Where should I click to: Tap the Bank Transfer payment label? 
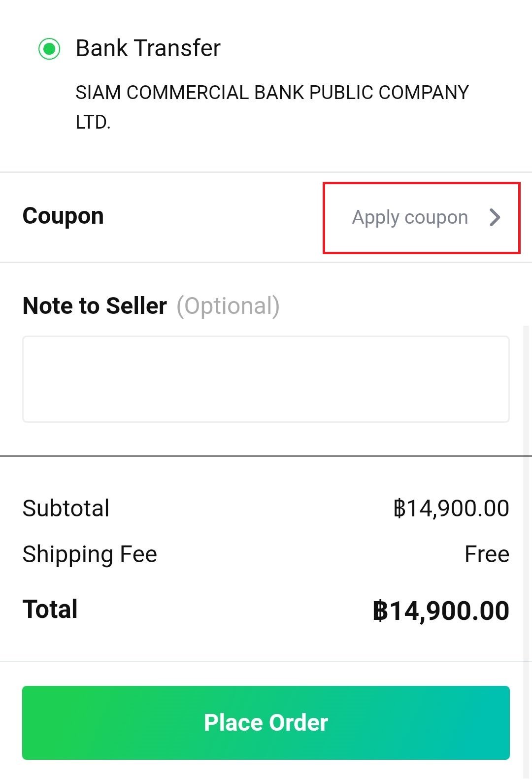[x=148, y=49]
